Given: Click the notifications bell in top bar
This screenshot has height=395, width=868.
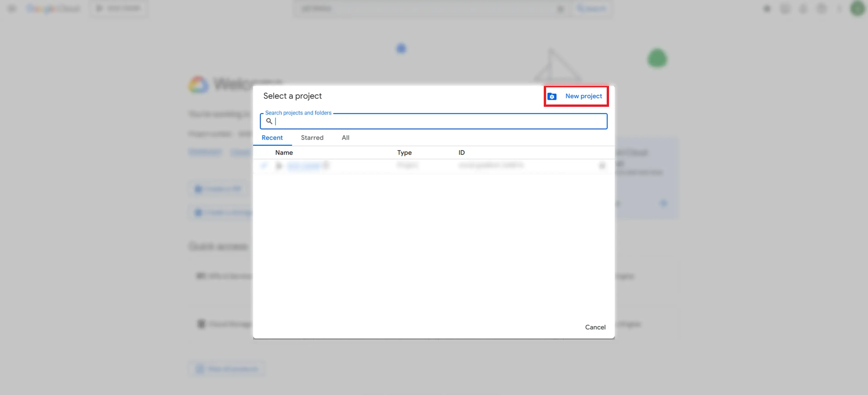Looking at the screenshot, I should coord(803,9).
